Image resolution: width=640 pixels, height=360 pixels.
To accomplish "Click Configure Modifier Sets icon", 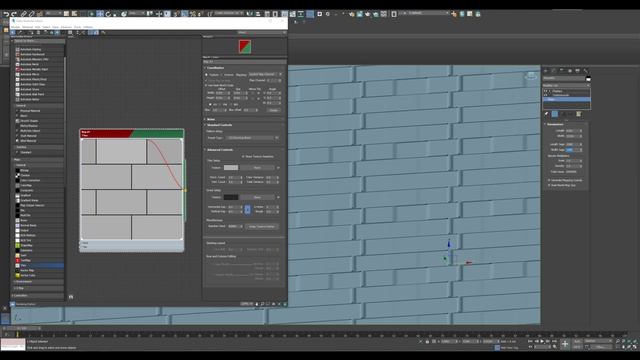I will pos(578,114).
